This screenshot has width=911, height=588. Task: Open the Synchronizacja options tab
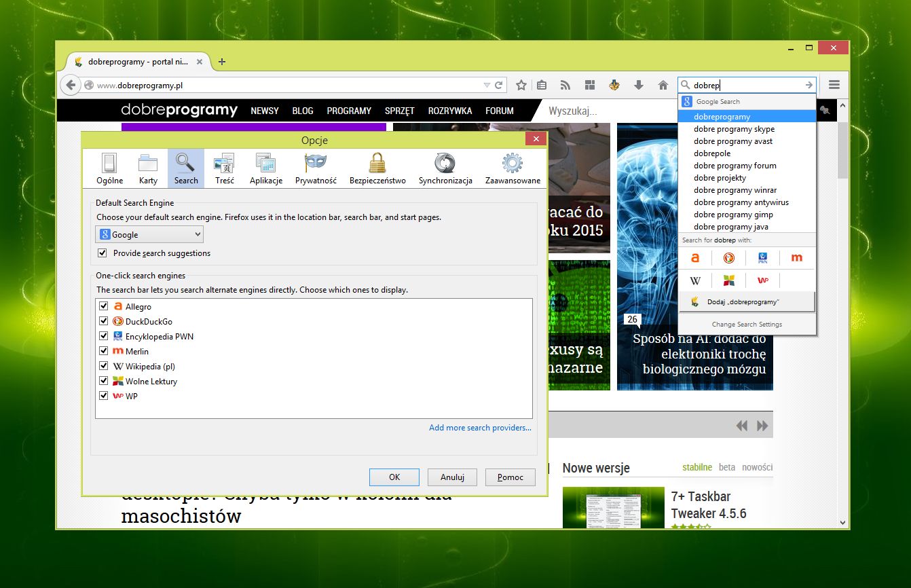(x=445, y=168)
